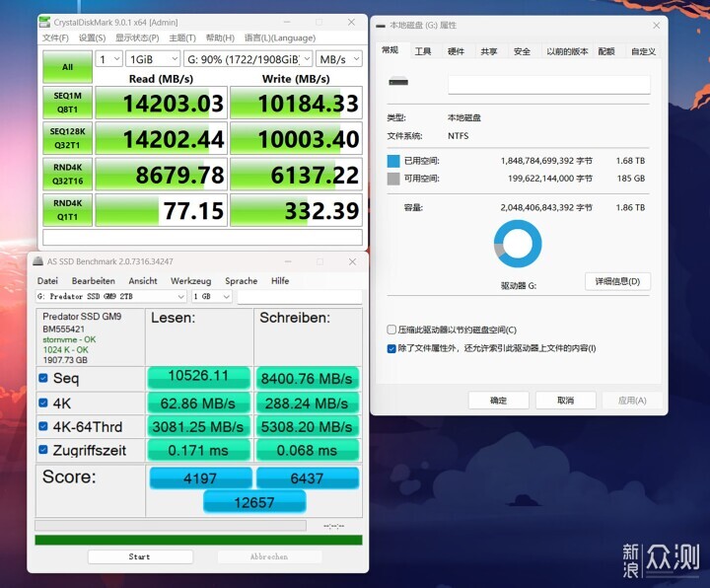This screenshot has height=588, width=710.
Task: Click the read score 4197
Action: pos(200,478)
